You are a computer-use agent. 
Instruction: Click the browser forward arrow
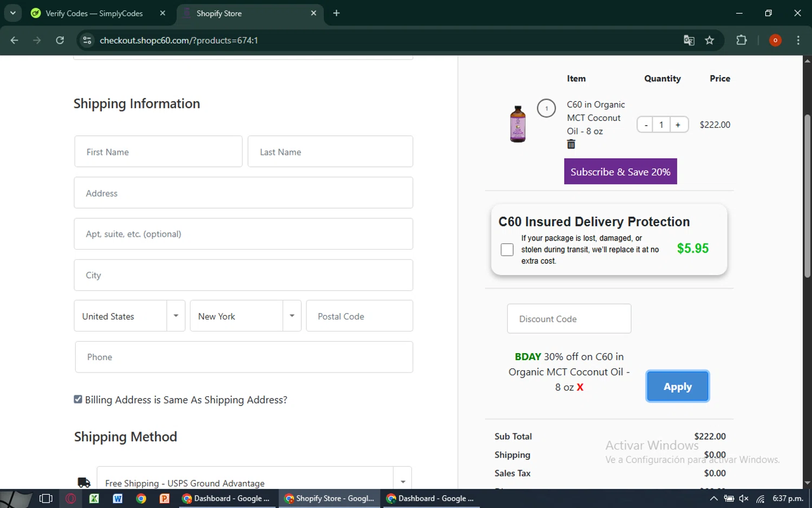tap(37, 40)
